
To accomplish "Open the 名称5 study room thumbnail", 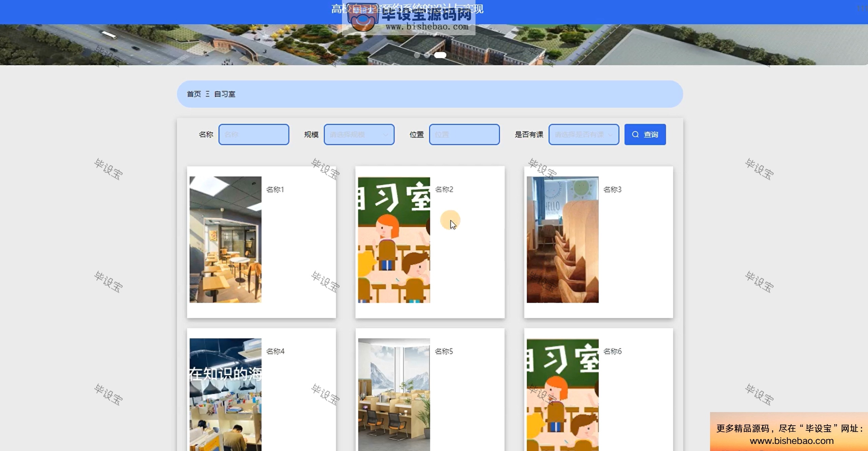I will click(394, 394).
